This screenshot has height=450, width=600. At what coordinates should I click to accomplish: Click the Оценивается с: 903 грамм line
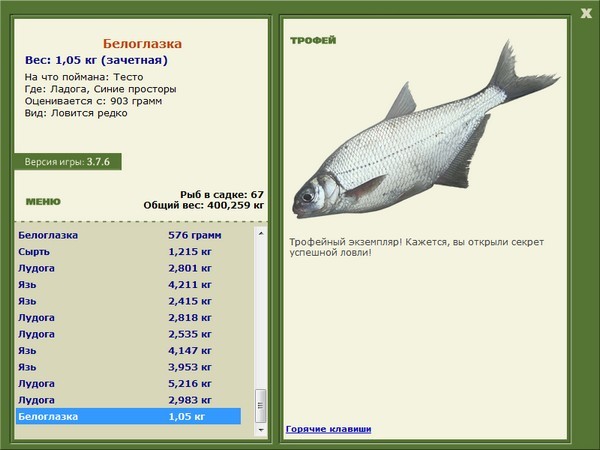click(x=93, y=101)
